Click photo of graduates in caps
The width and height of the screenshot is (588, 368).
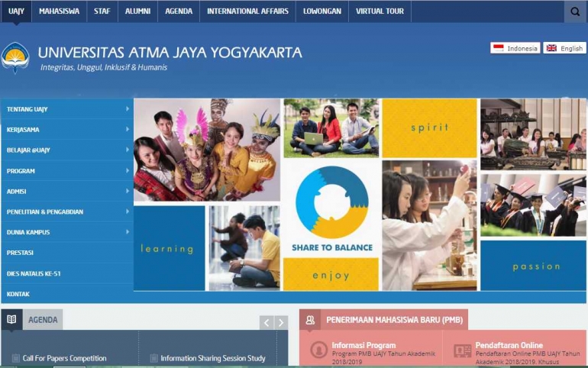coord(533,205)
